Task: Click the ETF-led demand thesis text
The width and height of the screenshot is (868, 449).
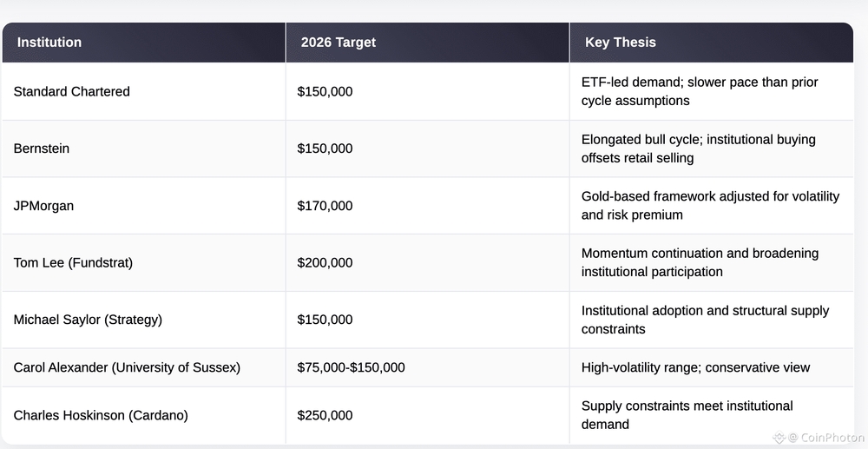Action: pos(700,91)
